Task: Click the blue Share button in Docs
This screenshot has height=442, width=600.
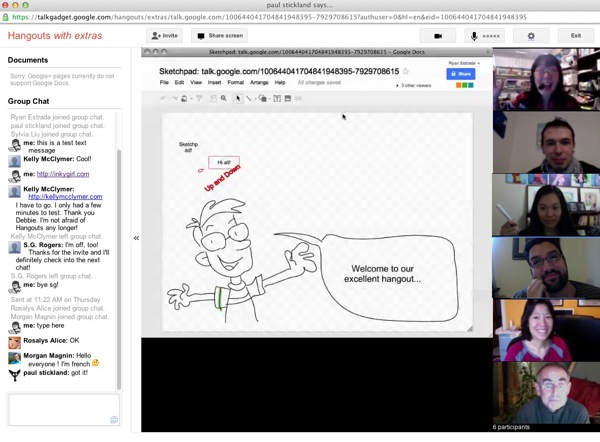Action: pos(461,74)
